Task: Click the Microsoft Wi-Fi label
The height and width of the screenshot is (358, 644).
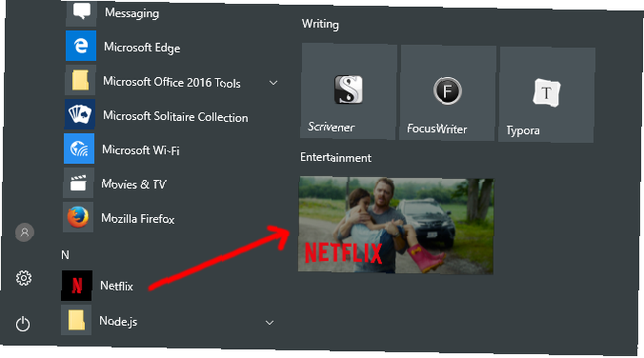Action: click(x=141, y=150)
